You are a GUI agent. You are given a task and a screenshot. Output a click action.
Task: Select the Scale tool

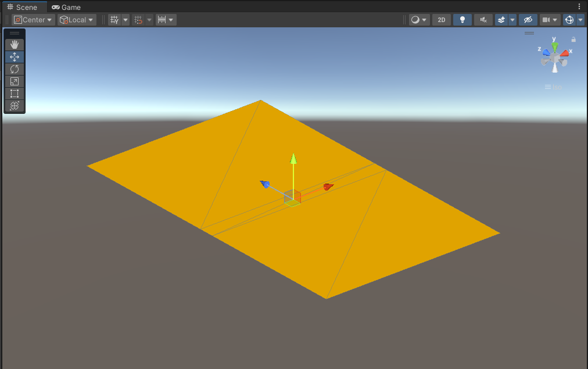click(14, 81)
